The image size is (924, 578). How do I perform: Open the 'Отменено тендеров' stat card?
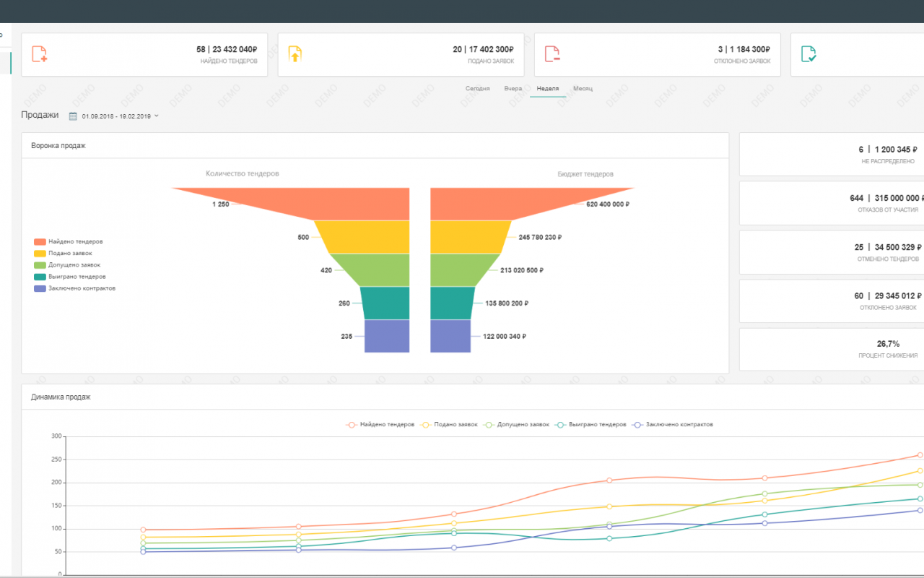tap(832, 252)
